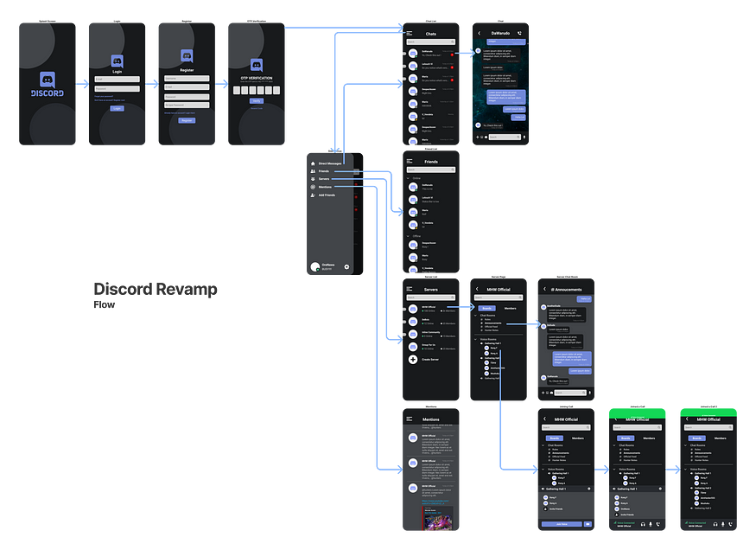Select Boards tab on middle joined-call screen
756x550 pixels.
click(x=626, y=438)
